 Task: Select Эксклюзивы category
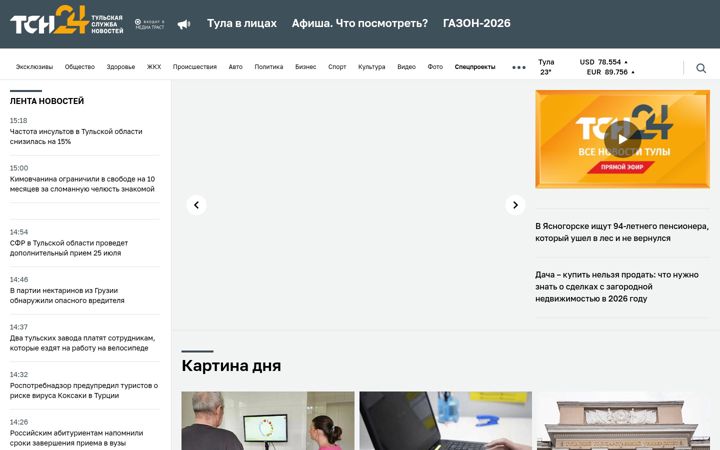coord(34,67)
